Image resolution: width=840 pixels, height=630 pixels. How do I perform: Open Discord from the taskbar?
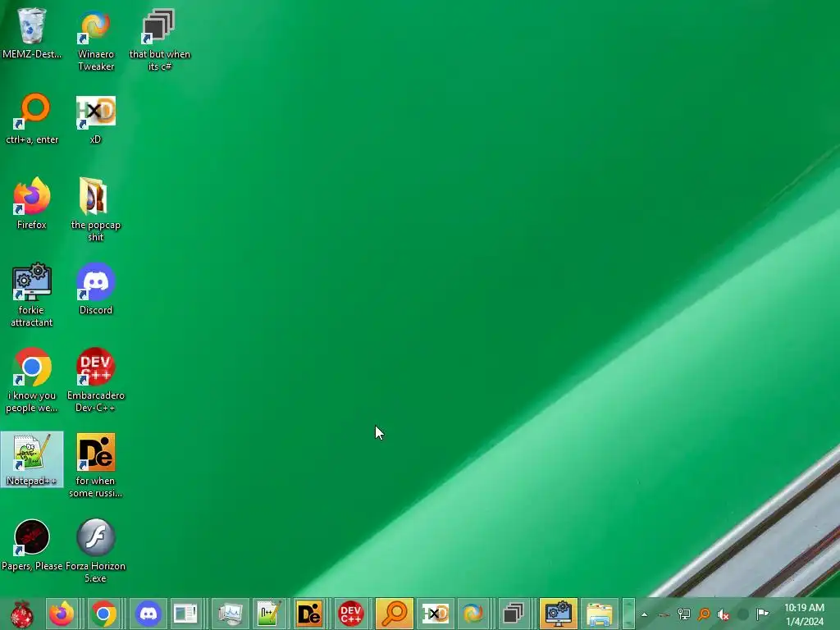tap(148, 614)
